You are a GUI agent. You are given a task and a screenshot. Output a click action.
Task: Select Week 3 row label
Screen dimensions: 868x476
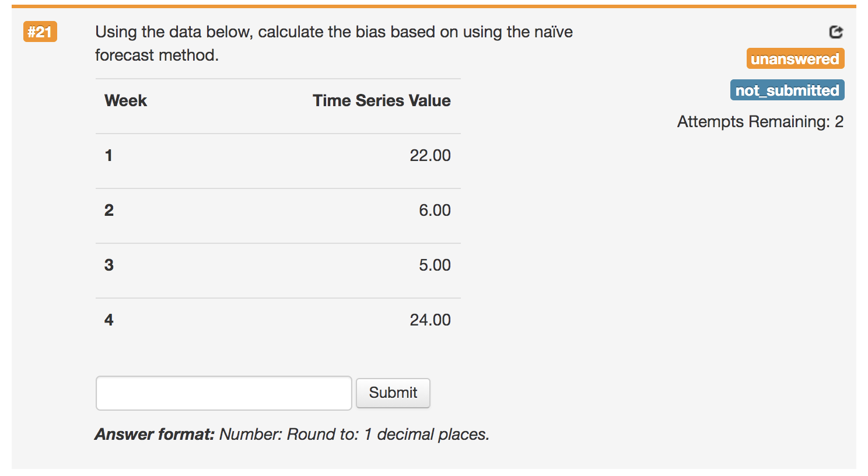tap(108, 265)
